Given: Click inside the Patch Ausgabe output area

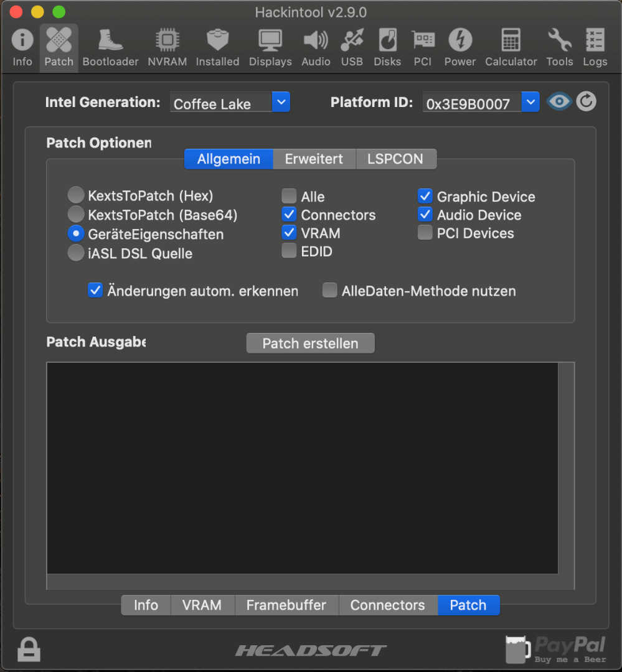Looking at the screenshot, I should pos(303,467).
